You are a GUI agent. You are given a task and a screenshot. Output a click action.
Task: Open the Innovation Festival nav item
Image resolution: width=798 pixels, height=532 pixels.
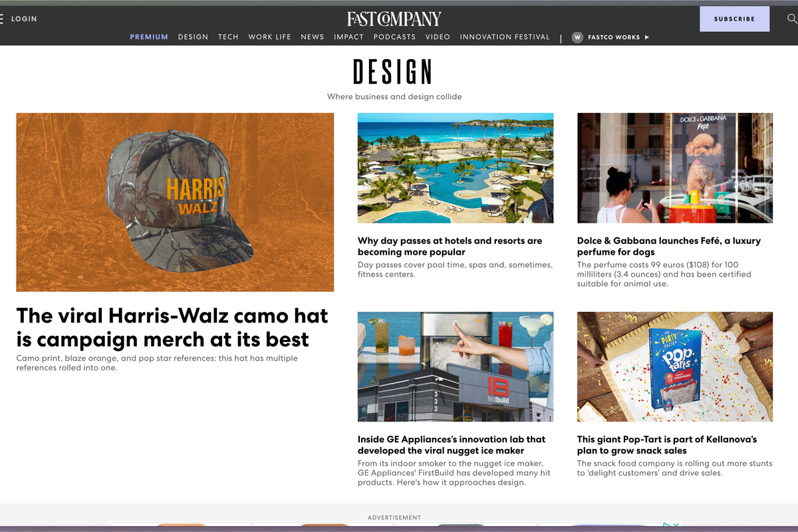[x=505, y=37]
